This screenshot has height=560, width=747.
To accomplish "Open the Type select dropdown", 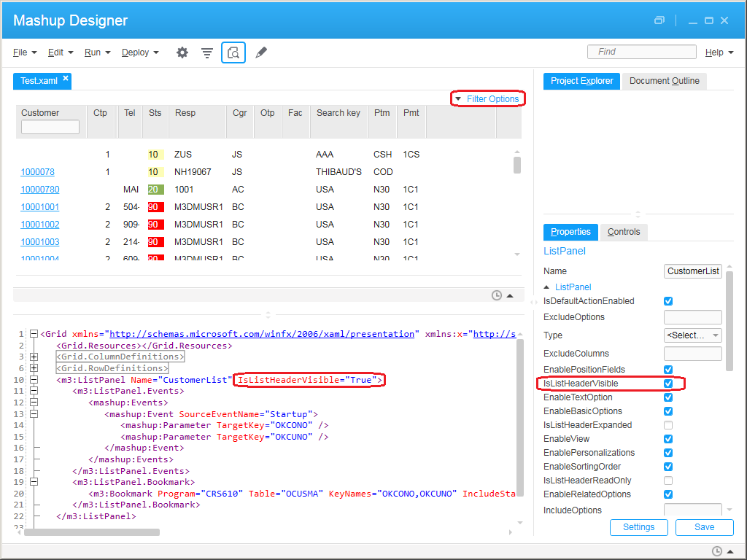I will pos(692,335).
